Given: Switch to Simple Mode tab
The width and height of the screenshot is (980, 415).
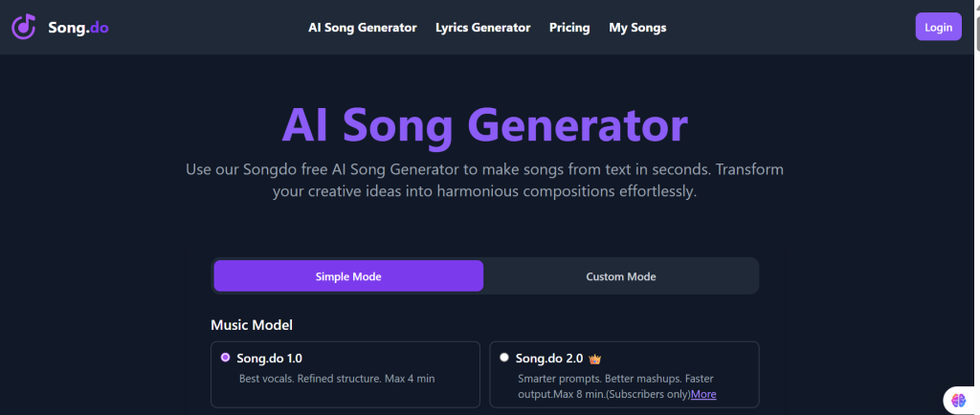Looking at the screenshot, I should coord(348,276).
